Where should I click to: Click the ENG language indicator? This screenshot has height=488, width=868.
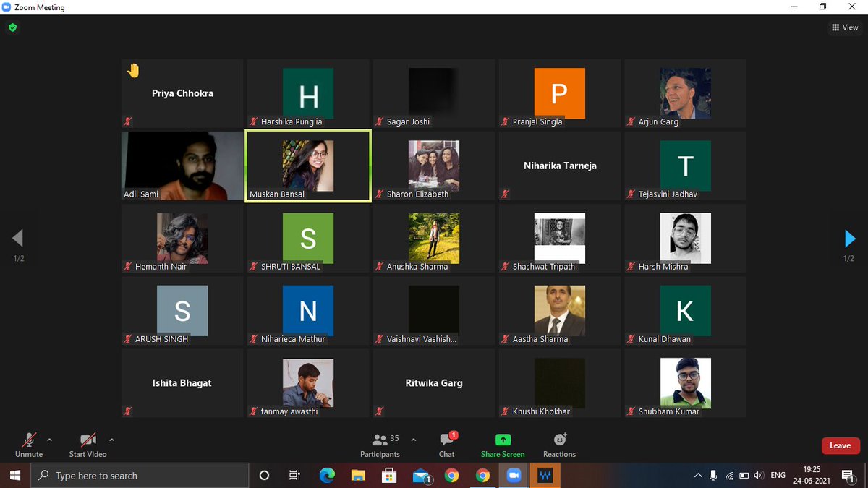(778, 475)
